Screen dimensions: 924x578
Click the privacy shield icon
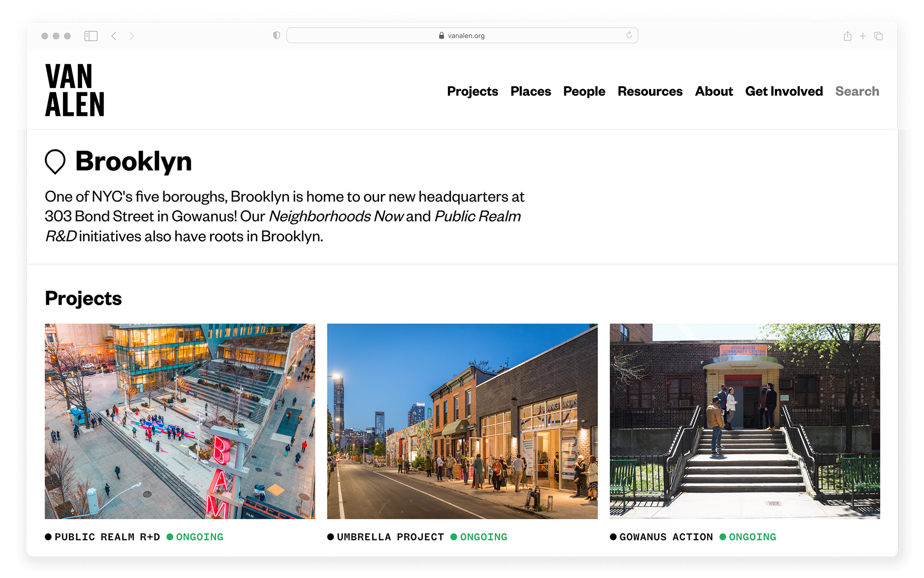[276, 35]
